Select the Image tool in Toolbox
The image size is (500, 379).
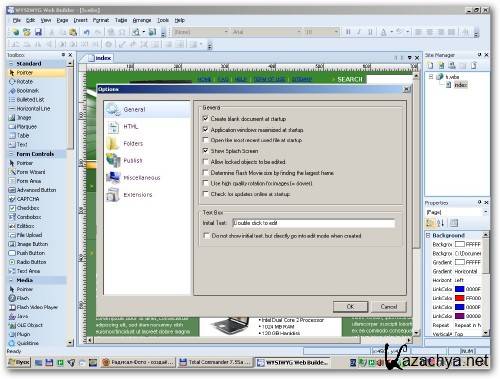click(24, 118)
